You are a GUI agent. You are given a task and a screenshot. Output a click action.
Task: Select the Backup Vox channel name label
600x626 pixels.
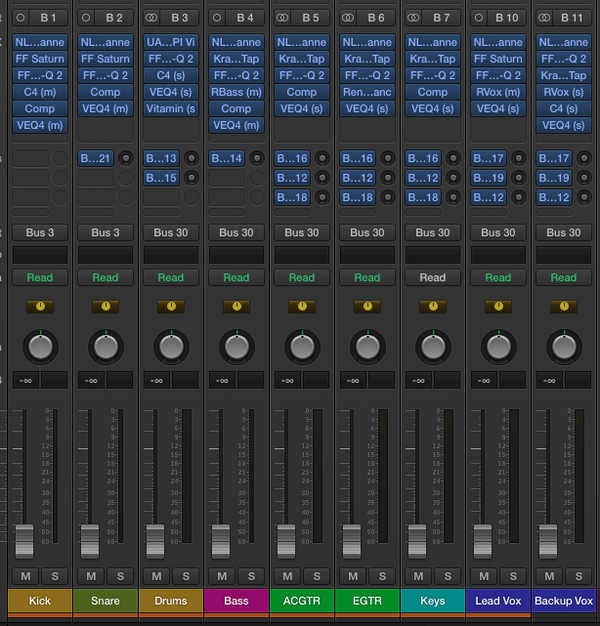coord(564,600)
